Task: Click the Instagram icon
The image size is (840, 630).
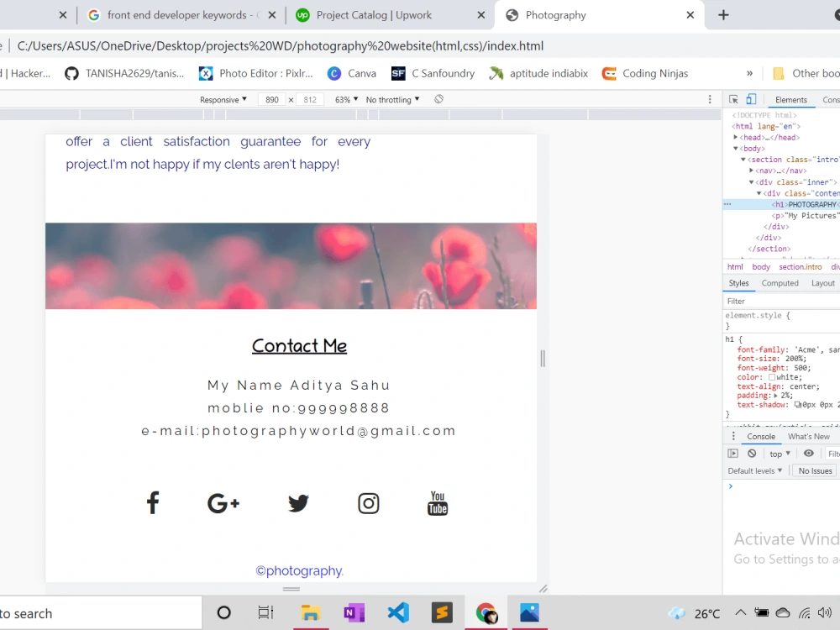Action: click(369, 503)
